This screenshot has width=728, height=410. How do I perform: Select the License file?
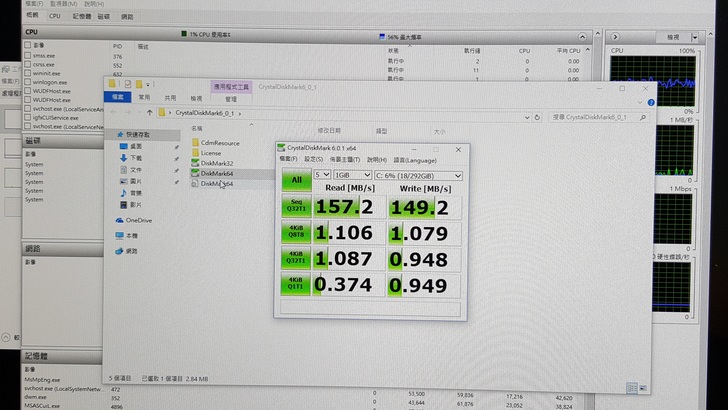click(211, 153)
